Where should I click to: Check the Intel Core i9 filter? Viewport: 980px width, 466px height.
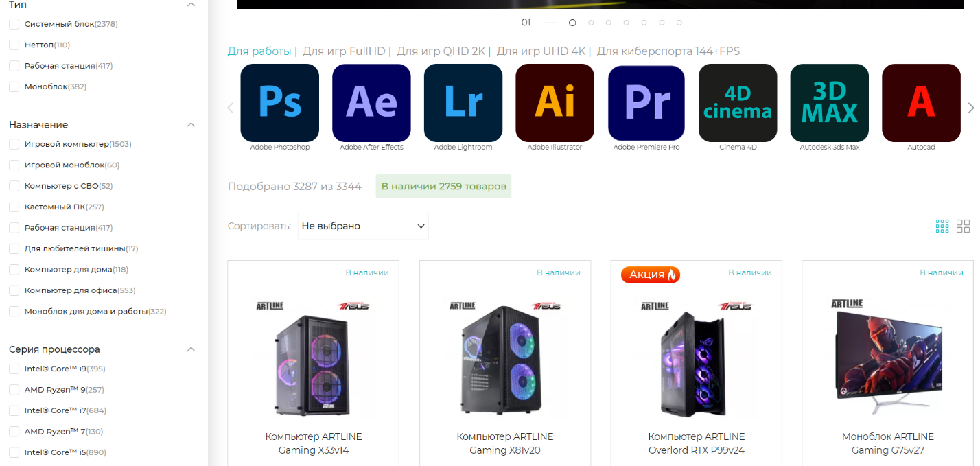pos(14,369)
